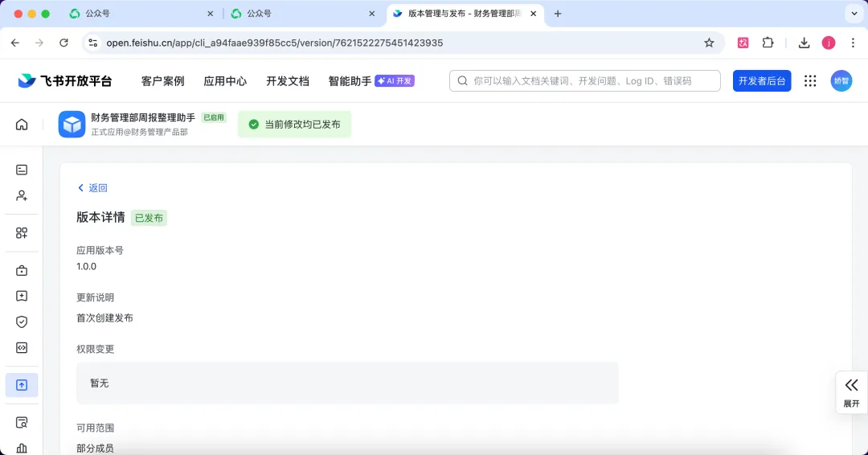This screenshot has height=455, width=868.
Task: Open the 智能助手 menu
Action: [x=350, y=81]
